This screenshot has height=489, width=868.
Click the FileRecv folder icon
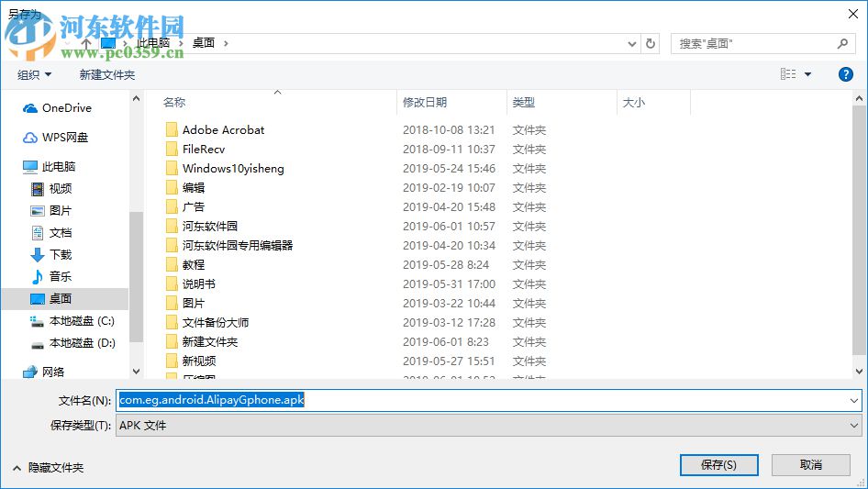[172, 149]
